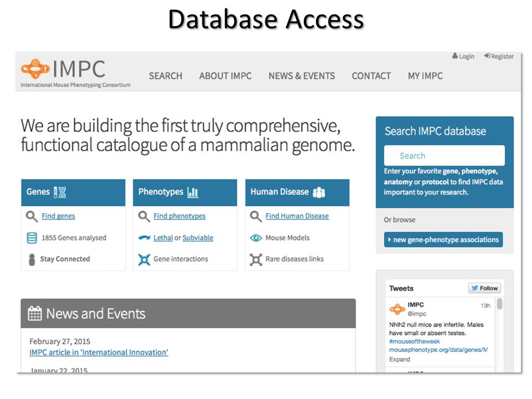Follow the Lethal link
Image resolution: width=532 pixels, height=399 pixels.
[x=163, y=238]
